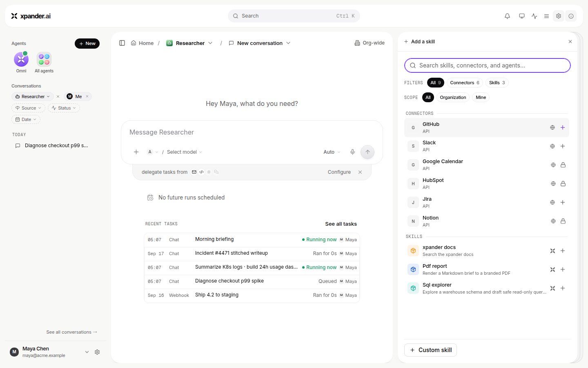Open Summarize K8s logs task row
This screenshot has height=368, width=588.
point(252,267)
